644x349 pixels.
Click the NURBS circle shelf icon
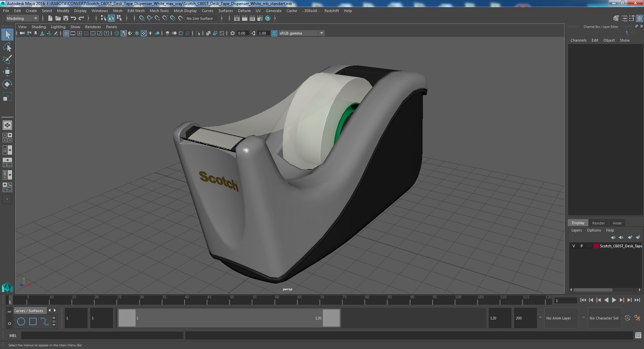tap(21, 321)
